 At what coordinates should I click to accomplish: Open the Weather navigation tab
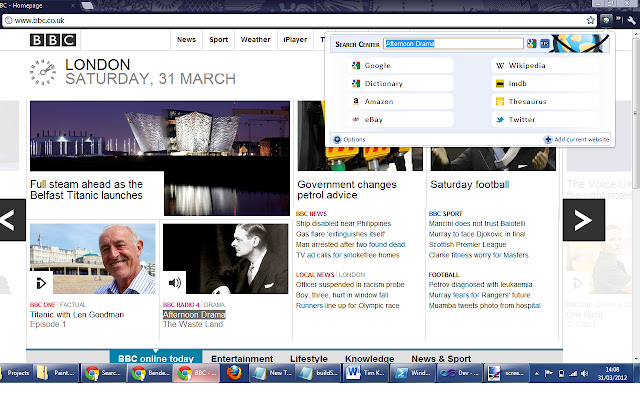point(255,40)
